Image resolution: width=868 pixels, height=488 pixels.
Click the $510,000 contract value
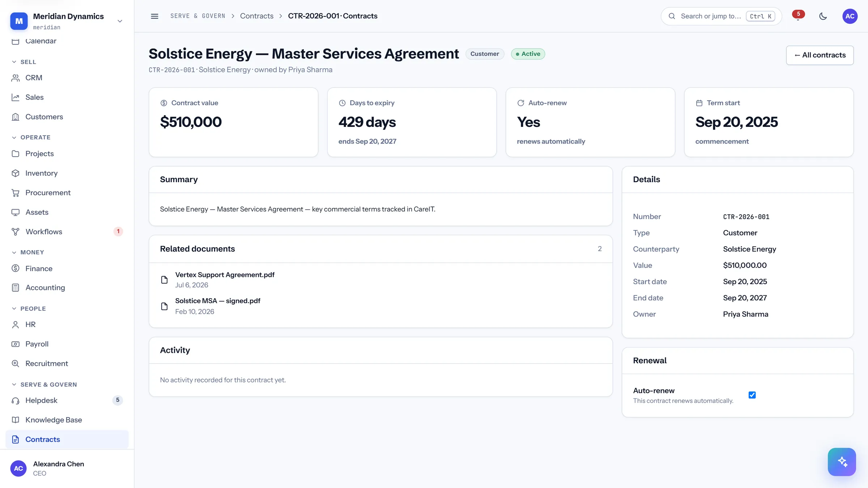point(191,122)
